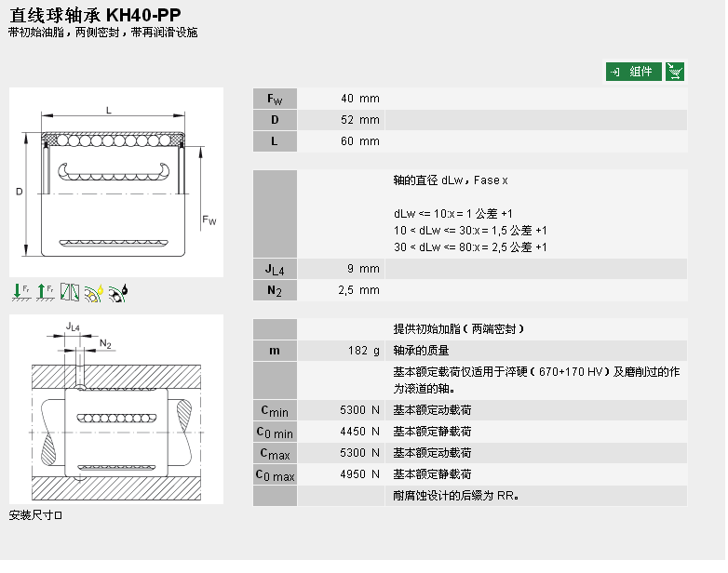Click the downward radial load Fr icon
Screen dimensions: 728x573
coord(21,292)
